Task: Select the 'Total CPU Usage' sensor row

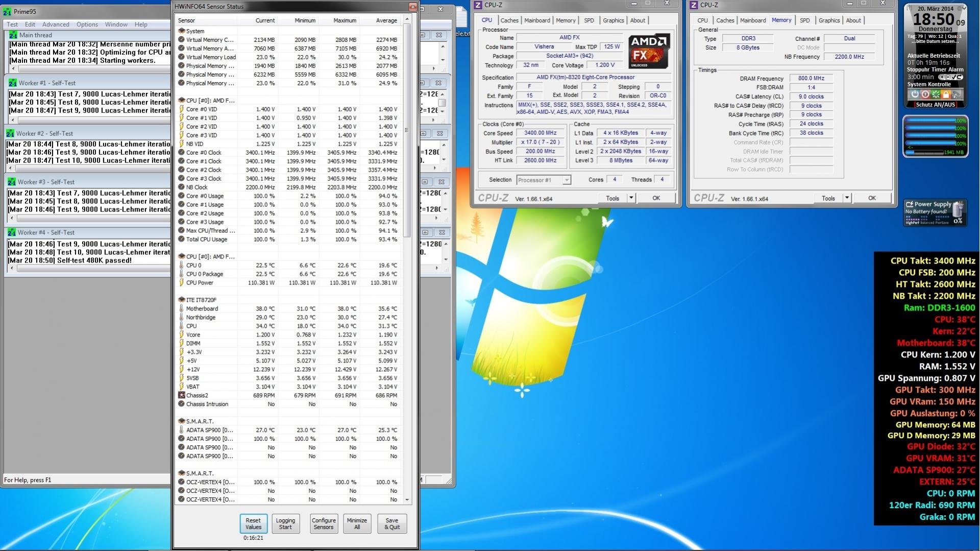Action: click(288, 239)
